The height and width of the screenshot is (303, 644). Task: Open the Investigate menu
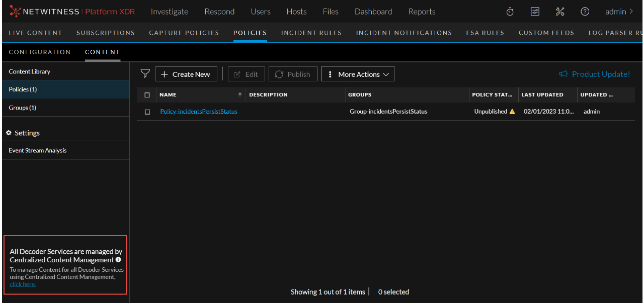pos(169,11)
